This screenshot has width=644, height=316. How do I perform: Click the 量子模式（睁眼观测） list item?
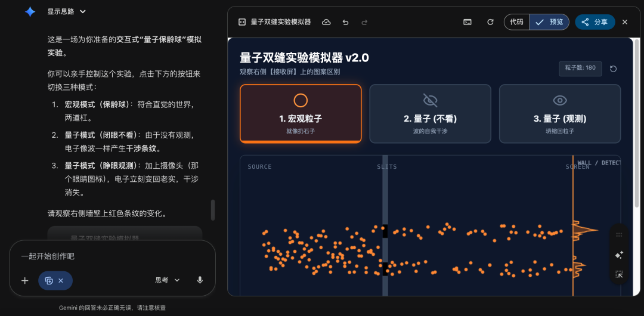pyautogui.click(x=132, y=179)
